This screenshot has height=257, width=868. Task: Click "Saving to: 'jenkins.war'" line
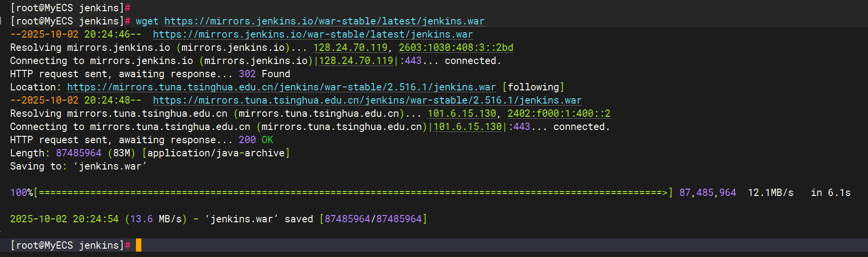[x=78, y=166]
